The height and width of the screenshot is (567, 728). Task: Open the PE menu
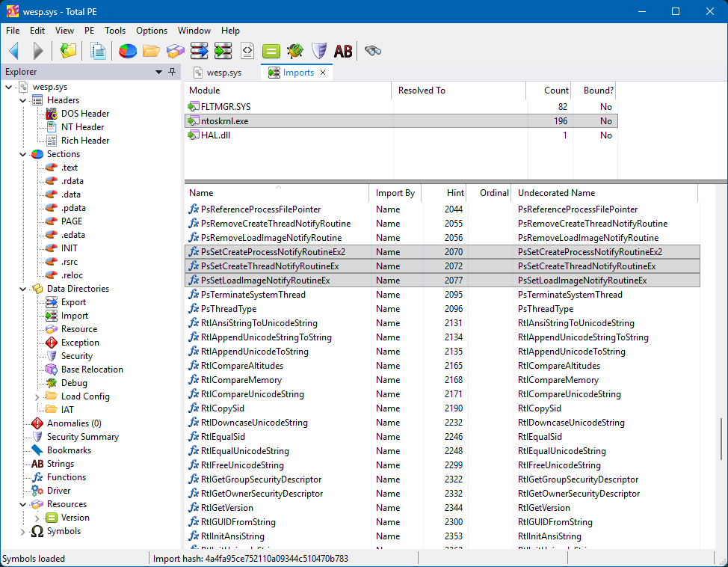(x=89, y=30)
